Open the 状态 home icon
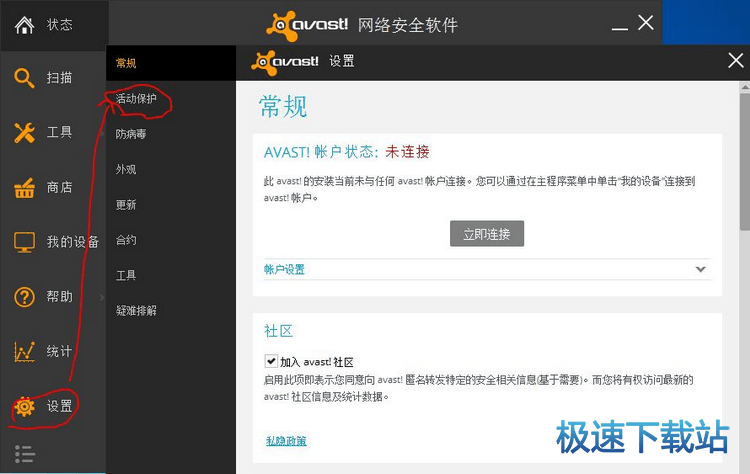Viewport: 750px width, 474px height. point(24,25)
